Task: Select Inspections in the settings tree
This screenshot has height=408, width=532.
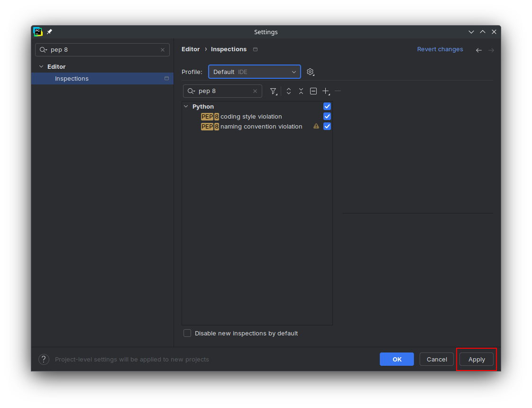Action: (x=72, y=79)
